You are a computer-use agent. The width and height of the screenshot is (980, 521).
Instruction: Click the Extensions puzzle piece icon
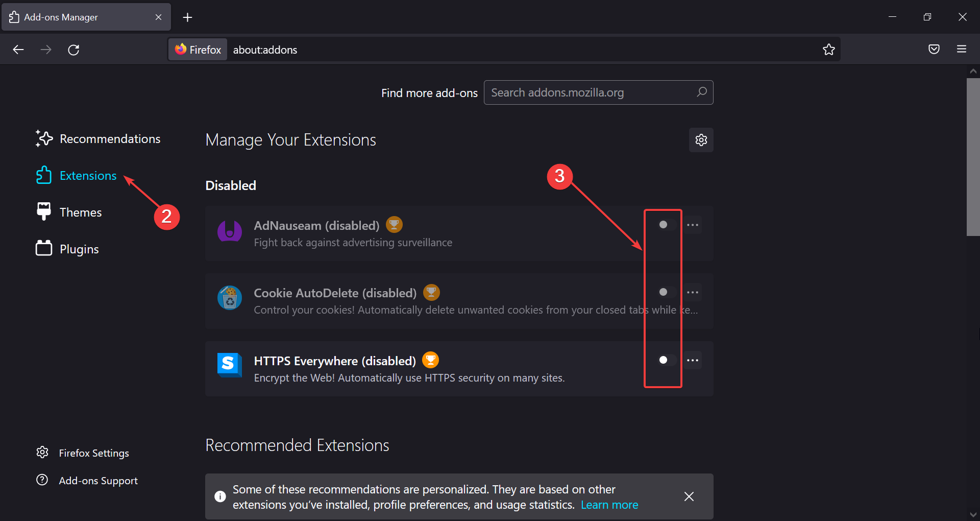click(44, 175)
